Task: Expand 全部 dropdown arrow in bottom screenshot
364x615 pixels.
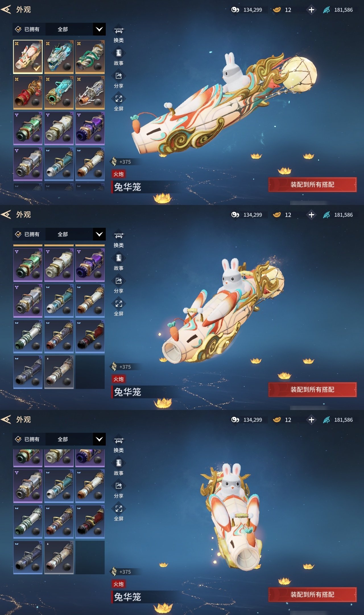Action: point(99,439)
